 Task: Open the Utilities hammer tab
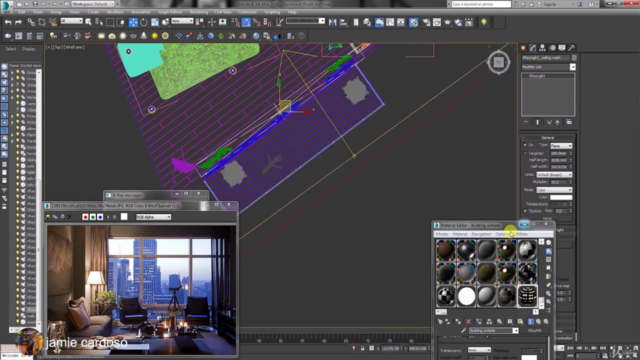(571, 48)
